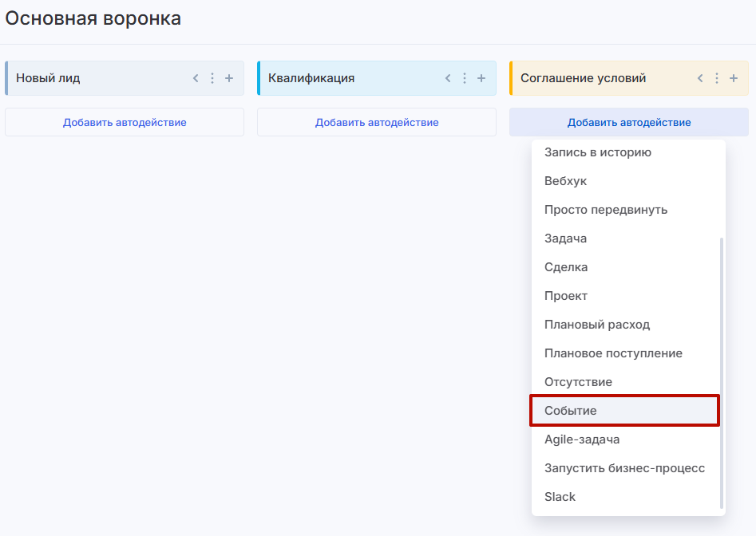Image resolution: width=756 pixels, height=536 pixels.
Task: Choose Slack autoaction option
Action: tap(560, 497)
